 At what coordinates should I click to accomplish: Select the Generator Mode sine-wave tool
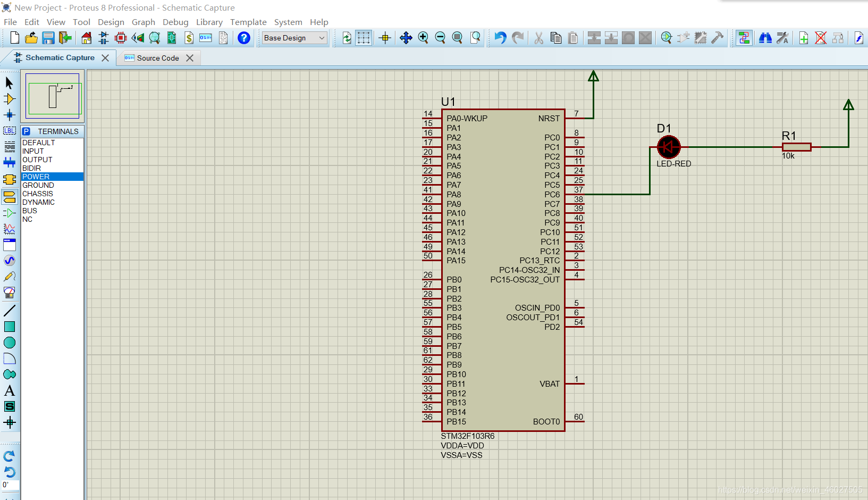tap(10, 261)
